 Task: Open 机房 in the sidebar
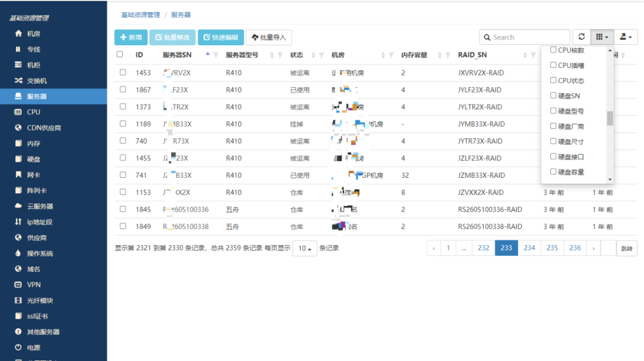pos(54,34)
